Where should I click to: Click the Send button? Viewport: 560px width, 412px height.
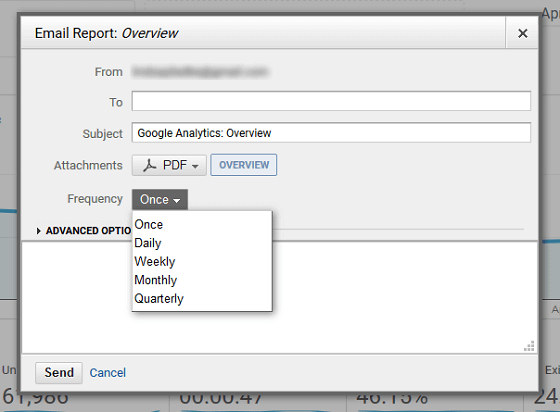coord(59,373)
